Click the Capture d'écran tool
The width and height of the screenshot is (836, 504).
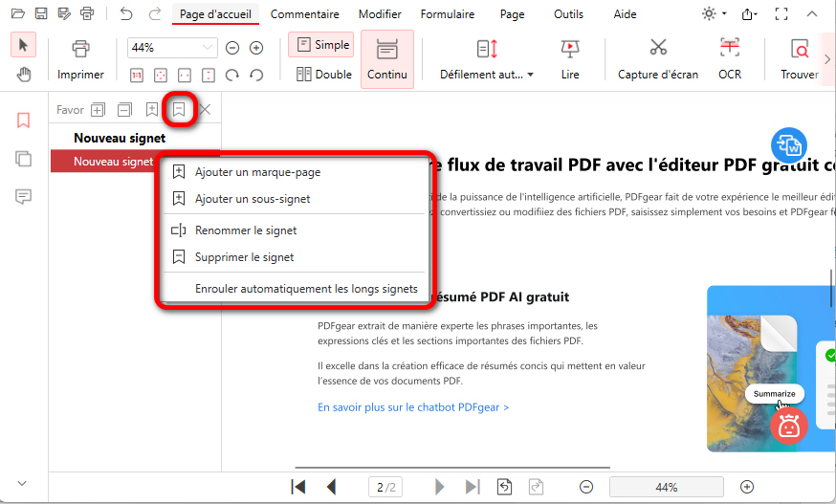pos(658,60)
